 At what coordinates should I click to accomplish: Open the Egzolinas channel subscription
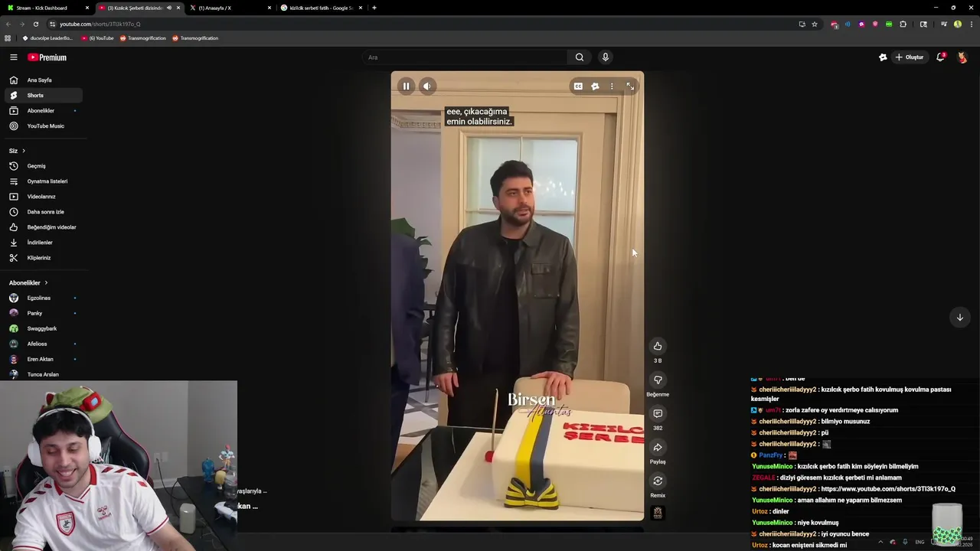click(x=43, y=298)
